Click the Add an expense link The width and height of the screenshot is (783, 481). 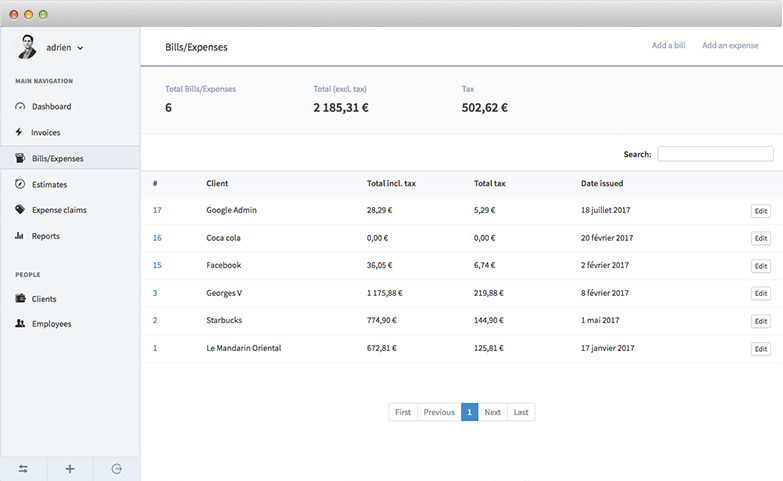pyautogui.click(x=730, y=46)
